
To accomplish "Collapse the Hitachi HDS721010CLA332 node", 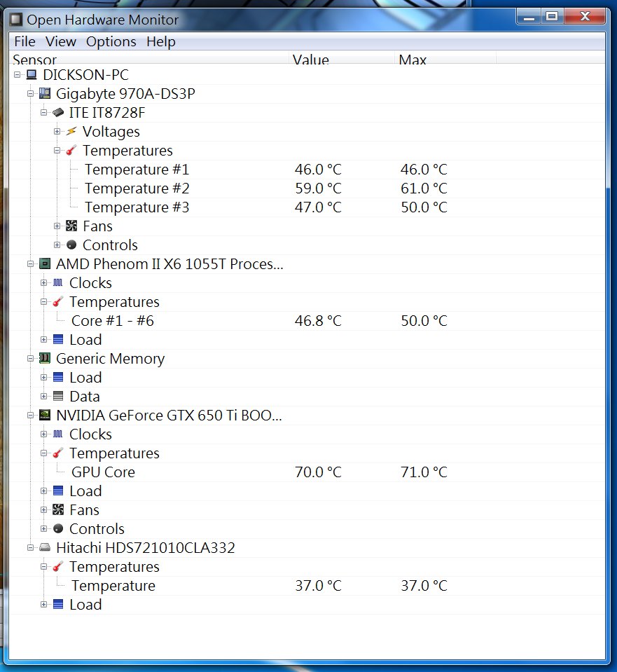I will [x=30, y=547].
